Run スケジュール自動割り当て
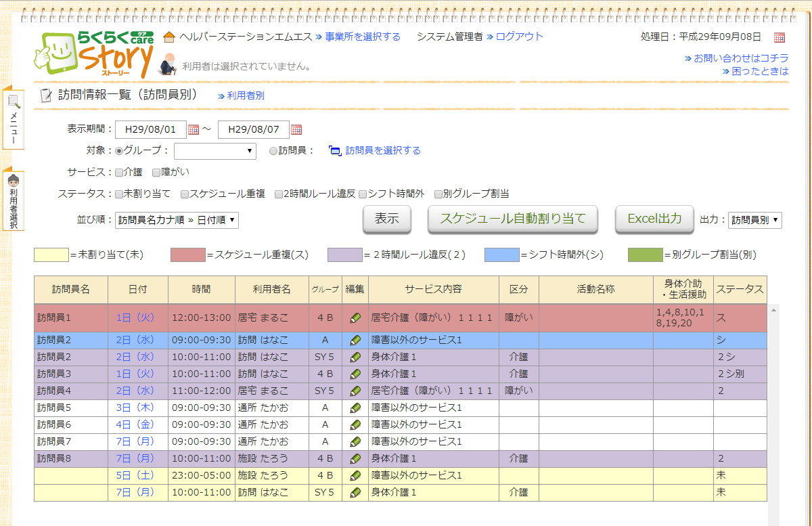Viewport: 812px width, 526px height. pos(512,219)
